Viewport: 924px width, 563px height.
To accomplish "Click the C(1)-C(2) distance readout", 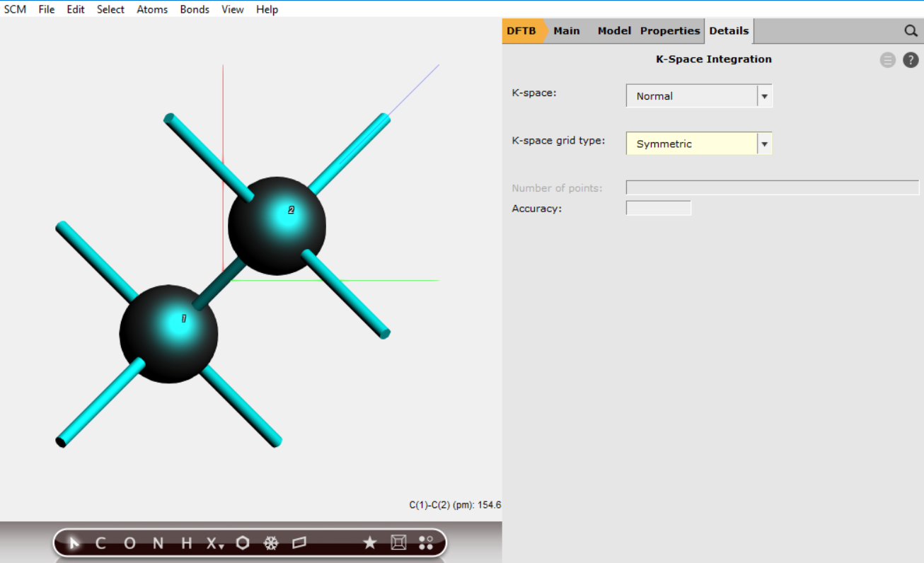I will point(455,505).
